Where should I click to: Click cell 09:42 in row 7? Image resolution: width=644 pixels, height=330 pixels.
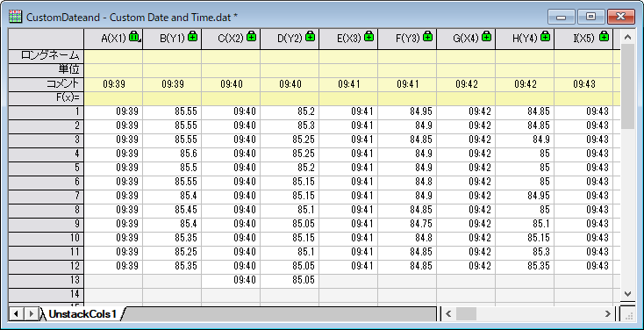[x=466, y=196]
